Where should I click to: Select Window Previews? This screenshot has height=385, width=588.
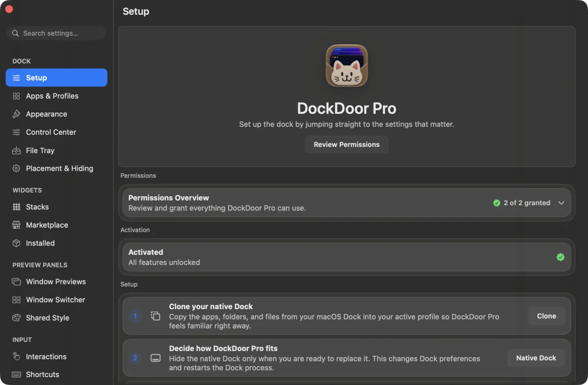pyautogui.click(x=56, y=282)
